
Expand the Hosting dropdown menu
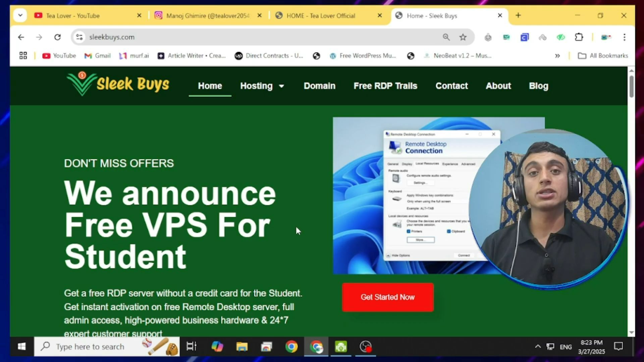click(x=262, y=86)
